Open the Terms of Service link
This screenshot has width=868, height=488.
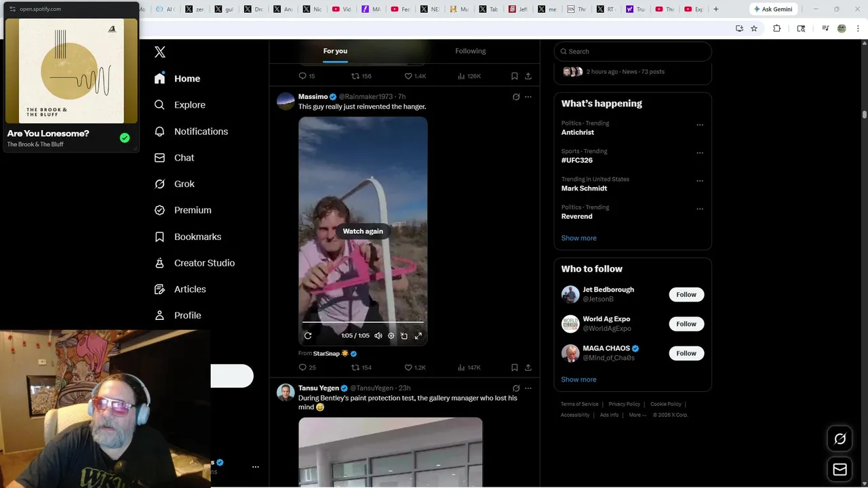[580, 404]
